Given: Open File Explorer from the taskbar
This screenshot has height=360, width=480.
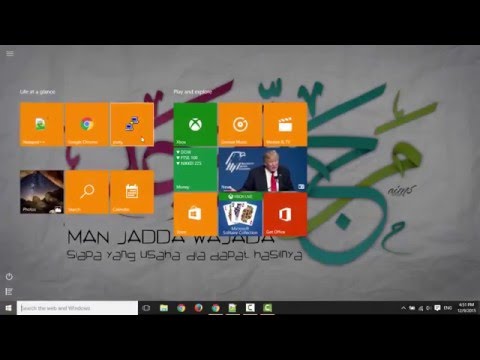Looking at the screenshot, I should coord(164,308).
